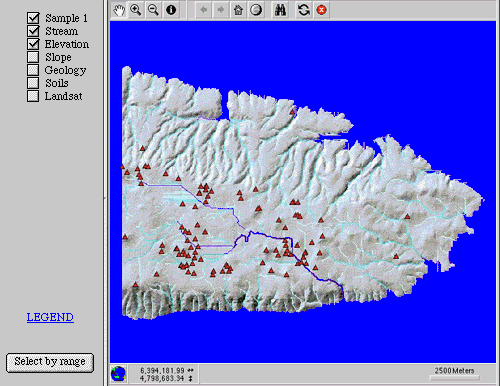This screenshot has height=386, width=500.
Task: Uncheck the Sample 1 layer checkbox
Action: (x=33, y=18)
